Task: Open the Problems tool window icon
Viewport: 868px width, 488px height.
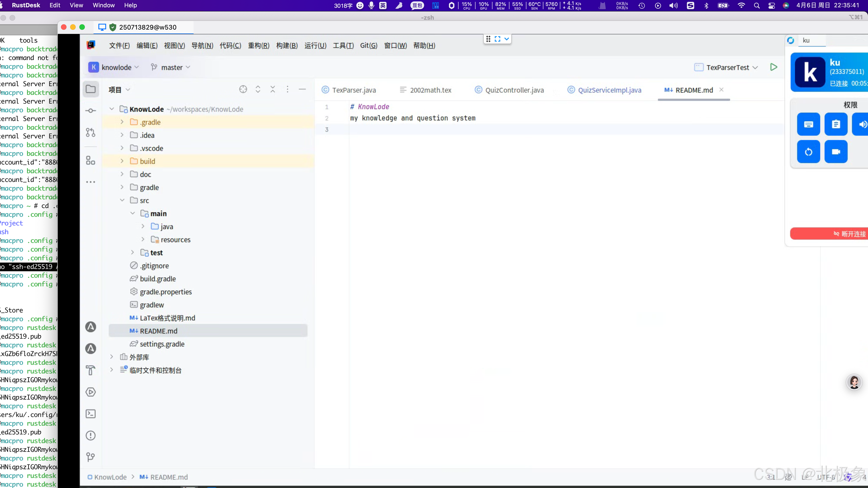Action: [90, 436]
